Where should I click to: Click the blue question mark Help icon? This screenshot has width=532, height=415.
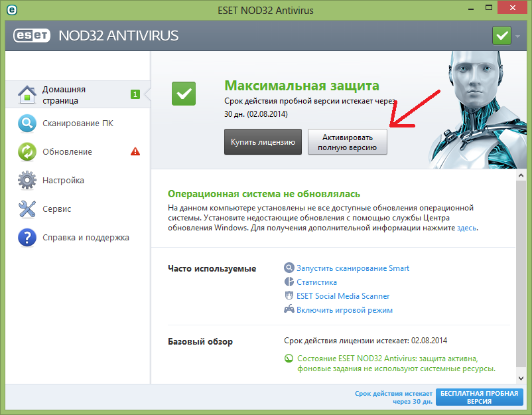27,238
